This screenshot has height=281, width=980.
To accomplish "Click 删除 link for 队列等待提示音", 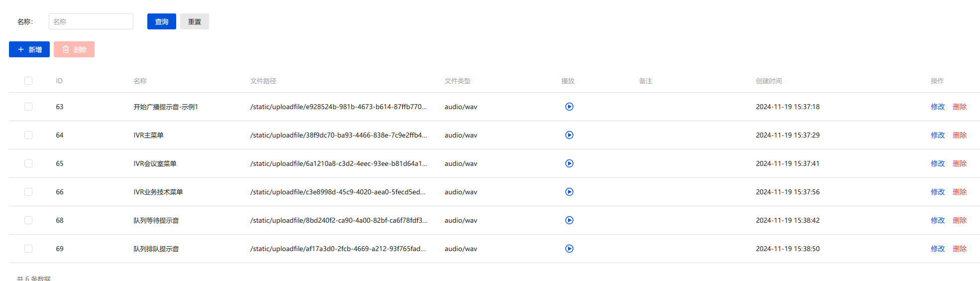I will point(960,220).
